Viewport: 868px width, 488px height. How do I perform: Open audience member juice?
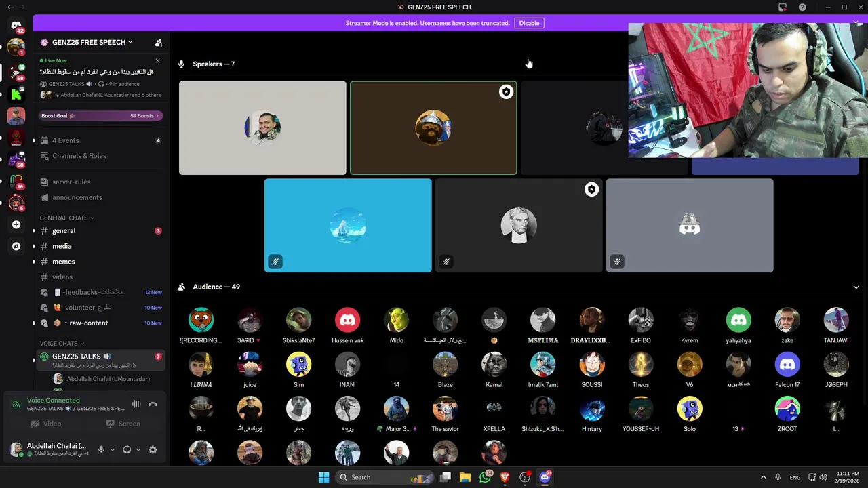click(x=250, y=370)
